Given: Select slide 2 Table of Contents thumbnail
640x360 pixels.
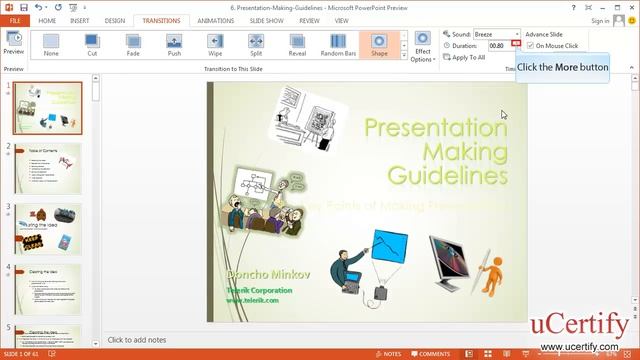Looking at the screenshot, I should click(x=48, y=169).
